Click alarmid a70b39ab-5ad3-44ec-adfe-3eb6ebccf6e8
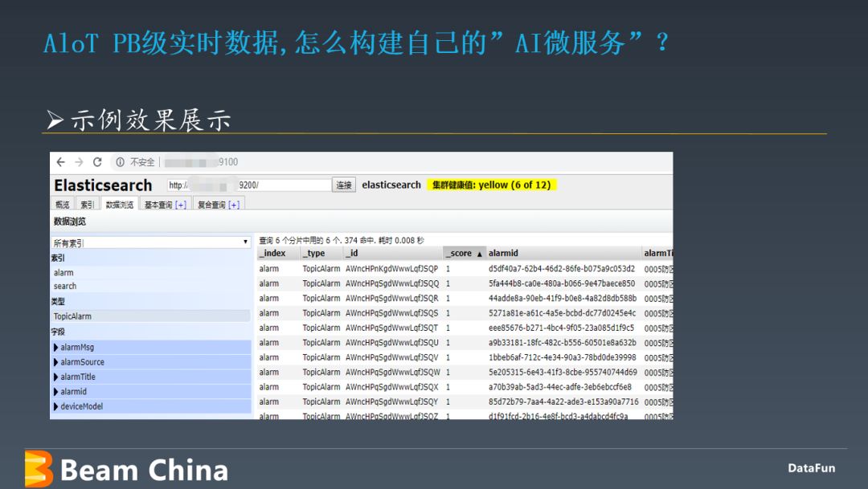Viewport: 868px width, 489px height. click(x=559, y=387)
